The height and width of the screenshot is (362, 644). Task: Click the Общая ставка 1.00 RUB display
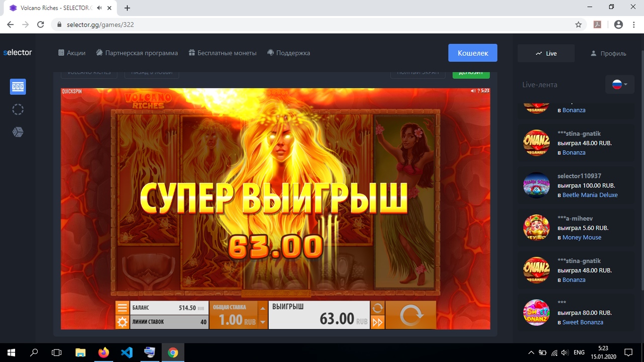[233, 315]
